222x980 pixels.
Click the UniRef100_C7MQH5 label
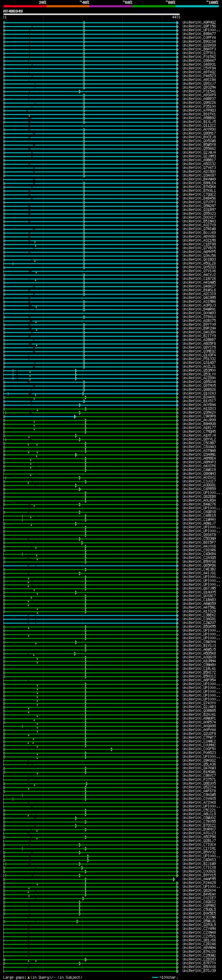199,431
